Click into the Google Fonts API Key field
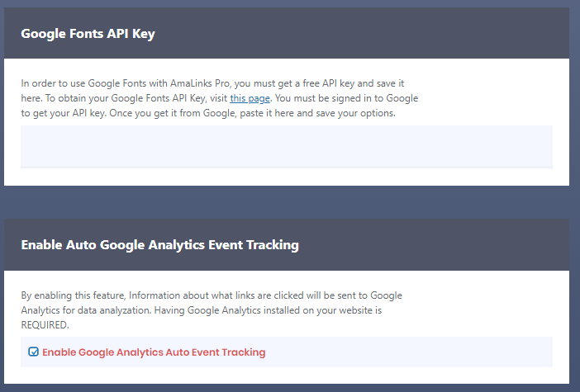580x392 pixels. click(x=286, y=146)
